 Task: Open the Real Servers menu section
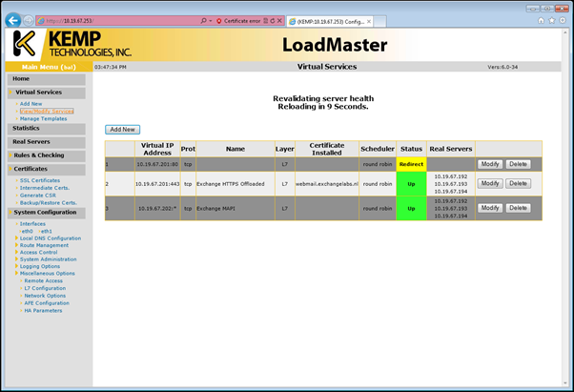pos(31,141)
